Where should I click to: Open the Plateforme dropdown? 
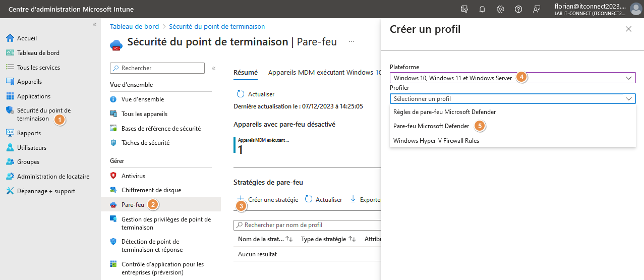(x=512, y=78)
